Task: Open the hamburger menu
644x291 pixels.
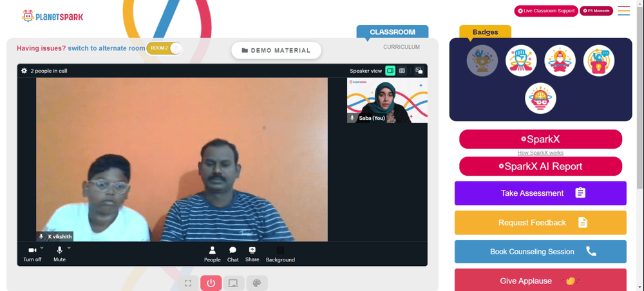Action: (624, 11)
